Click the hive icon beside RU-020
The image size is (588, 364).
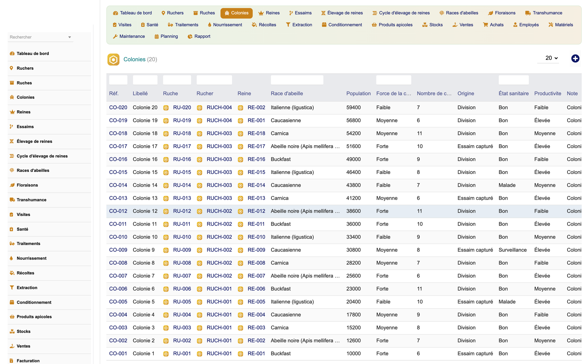coord(166,108)
